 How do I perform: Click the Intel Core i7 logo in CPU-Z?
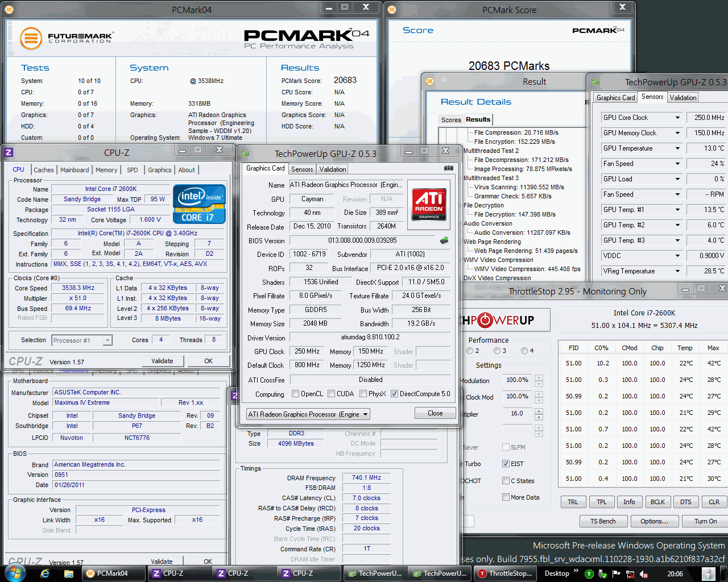pos(199,204)
